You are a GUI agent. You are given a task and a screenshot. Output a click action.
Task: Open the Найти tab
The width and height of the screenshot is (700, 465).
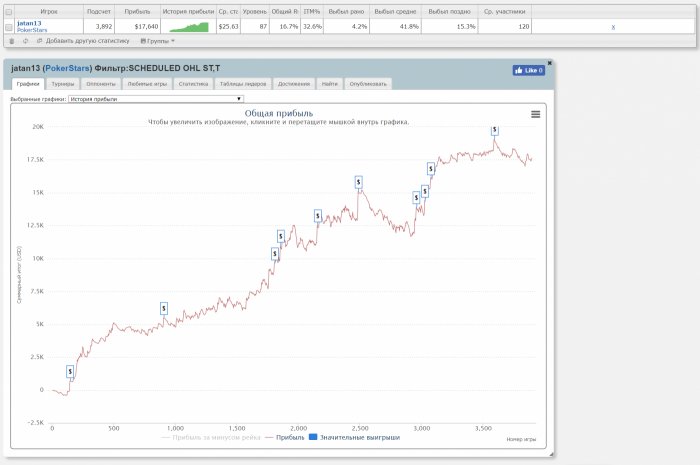[330, 84]
